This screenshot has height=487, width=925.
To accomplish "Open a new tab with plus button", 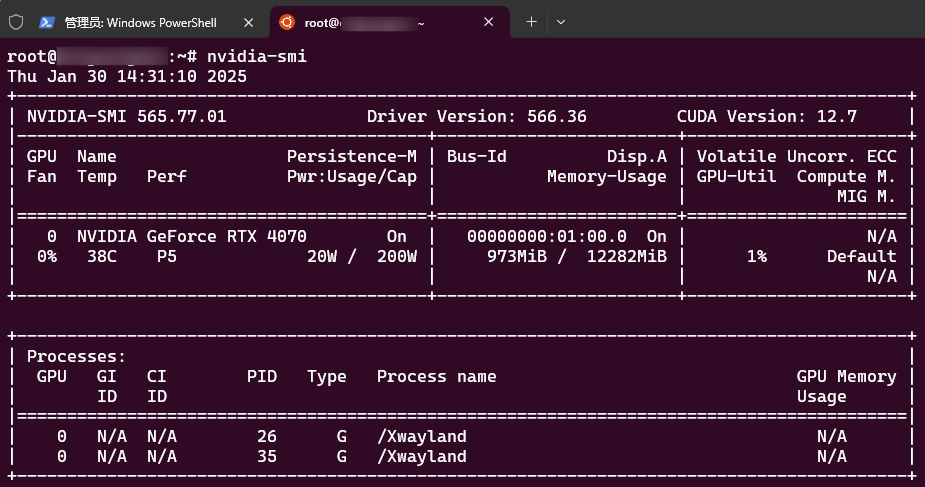I will (531, 22).
